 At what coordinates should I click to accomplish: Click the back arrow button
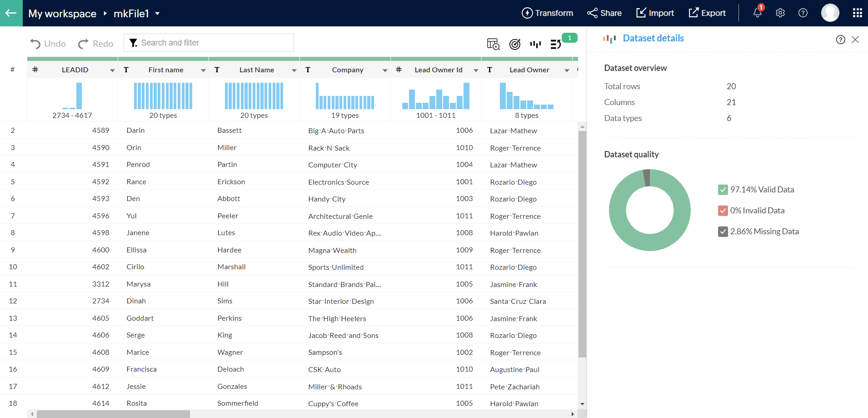[x=11, y=13]
